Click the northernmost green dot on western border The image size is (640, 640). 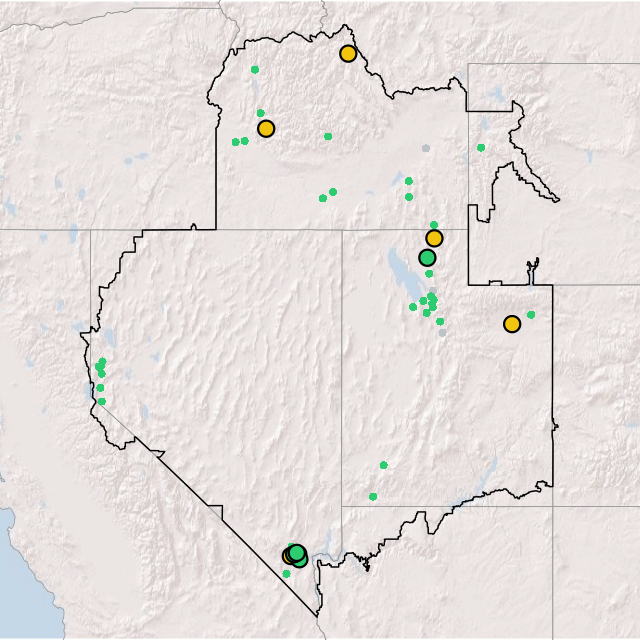tap(102, 361)
